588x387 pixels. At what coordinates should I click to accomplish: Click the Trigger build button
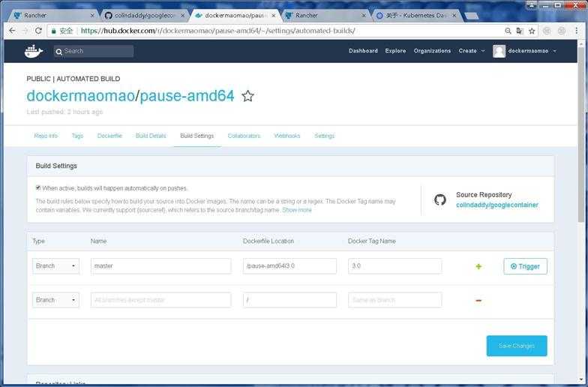click(x=525, y=266)
